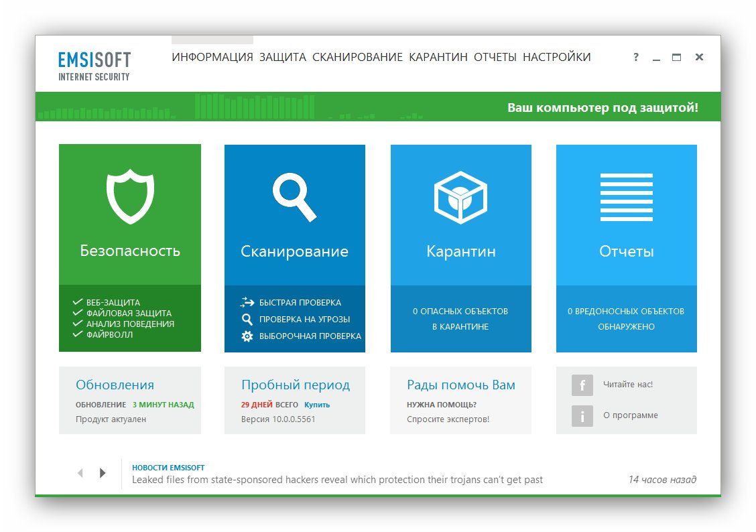The height and width of the screenshot is (532, 756).
Task: Click the 0 вредоносных объектов обнаружено text
Action: 626,319
